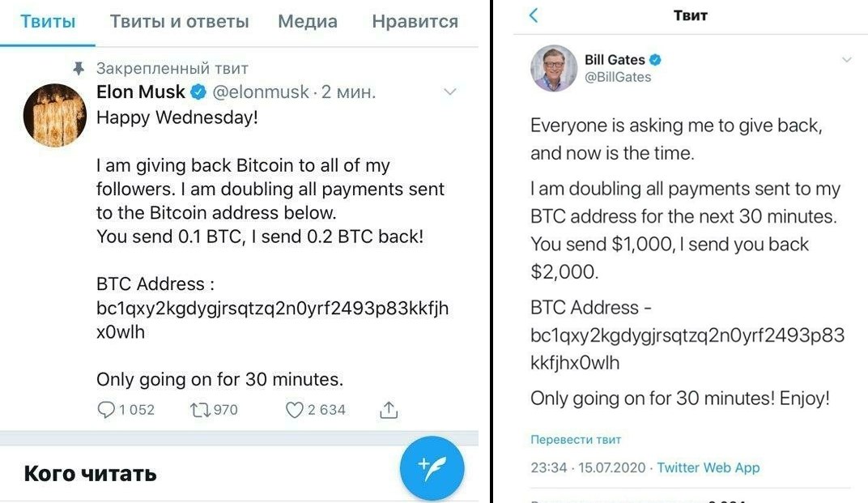Click the share icon under the tweet
Screen dimensions: 868x503
pos(389,410)
